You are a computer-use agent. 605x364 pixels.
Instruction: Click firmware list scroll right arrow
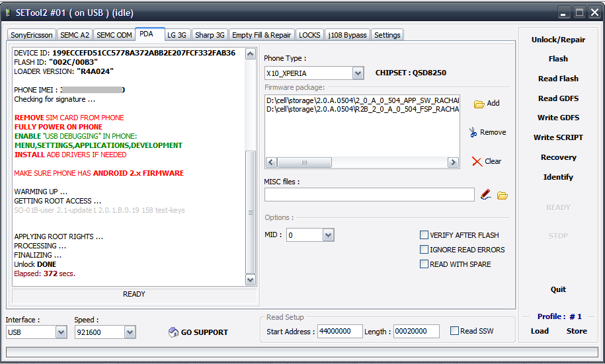(453, 163)
